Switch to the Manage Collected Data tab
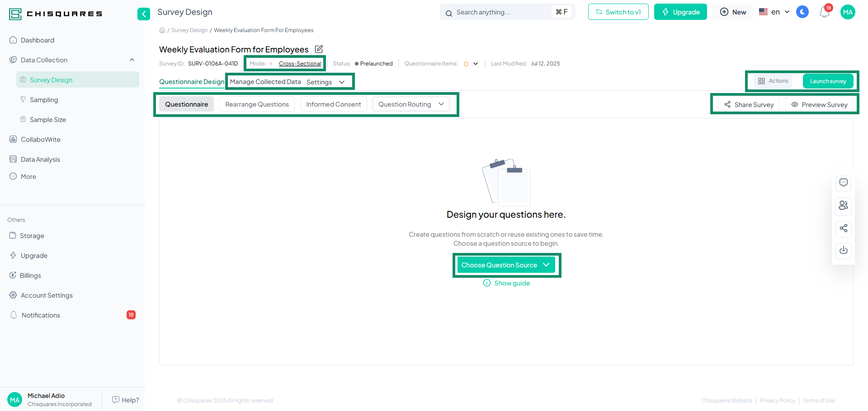868x411 pixels. pyautogui.click(x=265, y=82)
